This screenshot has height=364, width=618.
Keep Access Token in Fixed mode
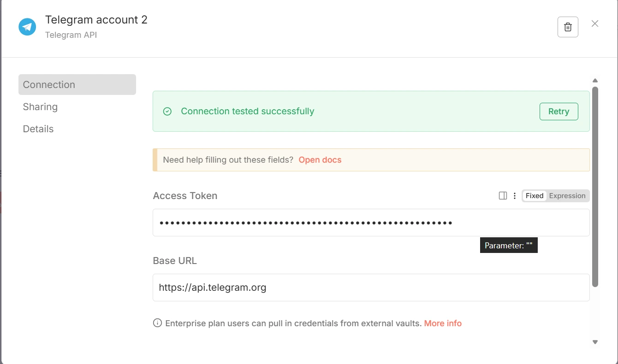pos(534,195)
